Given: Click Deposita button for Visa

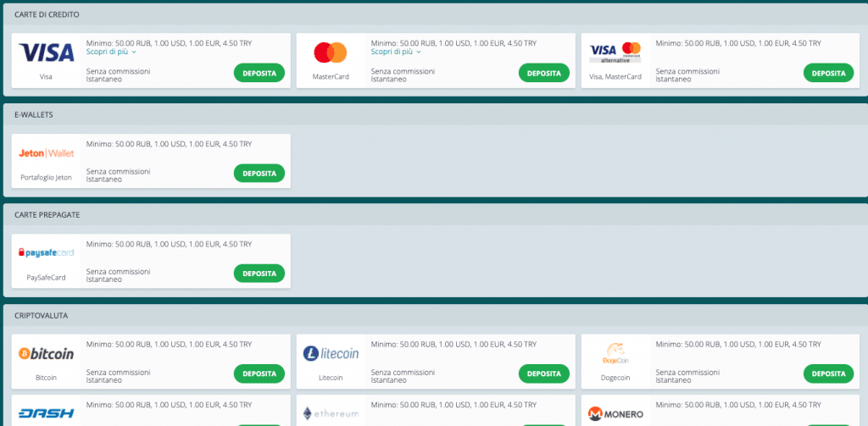Looking at the screenshot, I should pyautogui.click(x=259, y=73).
